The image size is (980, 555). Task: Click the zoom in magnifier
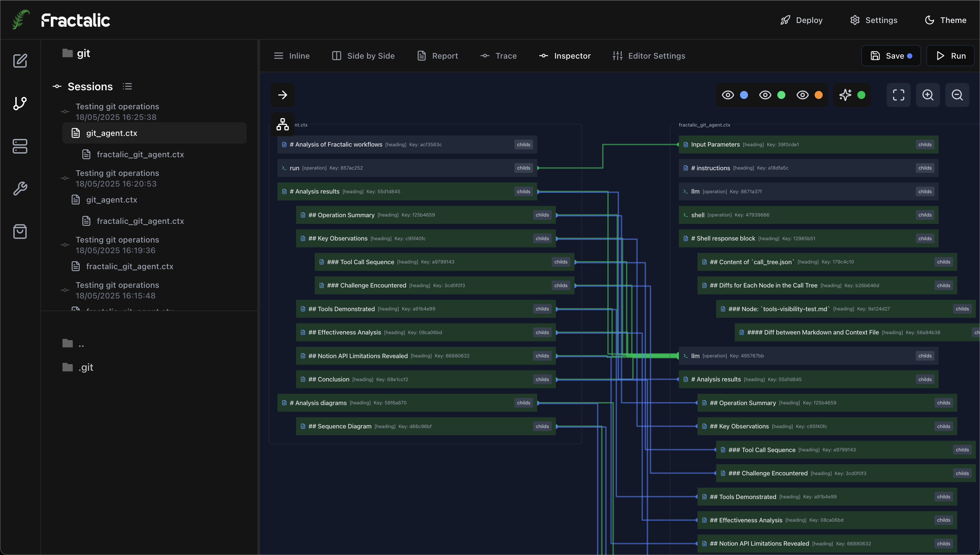click(x=928, y=95)
